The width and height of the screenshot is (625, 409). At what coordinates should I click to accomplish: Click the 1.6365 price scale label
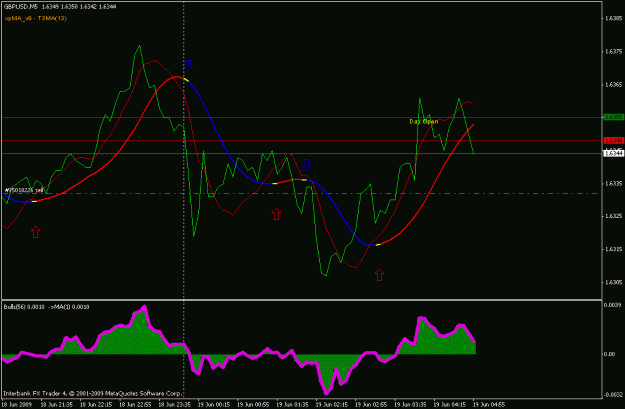pyautogui.click(x=613, y=85)
